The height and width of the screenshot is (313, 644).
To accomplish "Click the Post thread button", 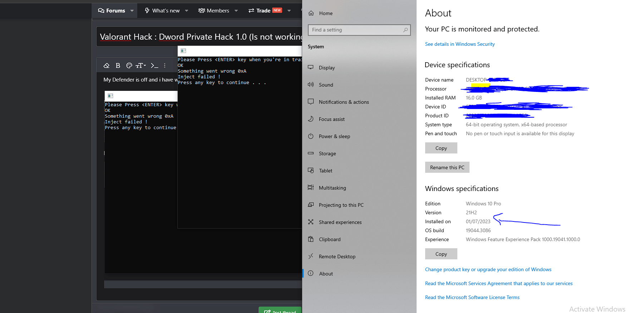I will tap(280, 310).
